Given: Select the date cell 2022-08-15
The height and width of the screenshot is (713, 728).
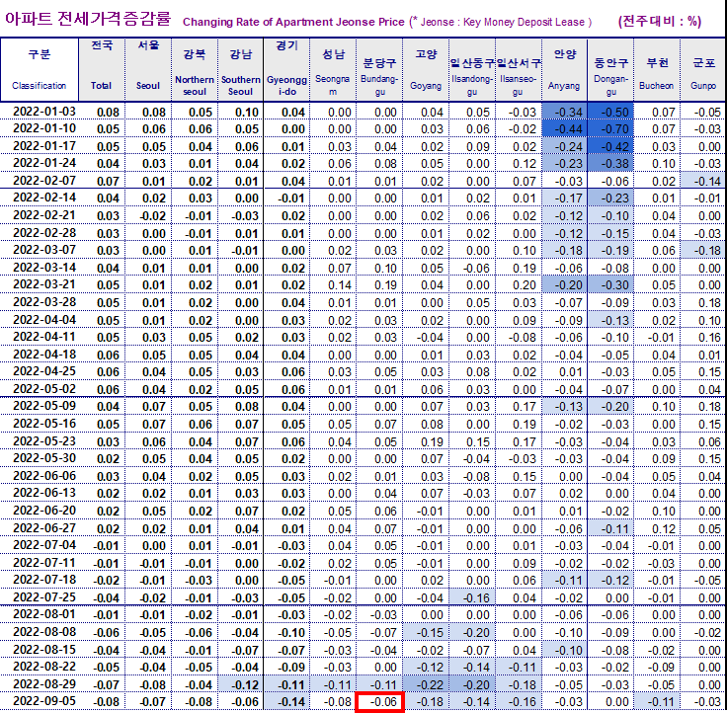Looking at the screenshot, I should pos(40,650).
